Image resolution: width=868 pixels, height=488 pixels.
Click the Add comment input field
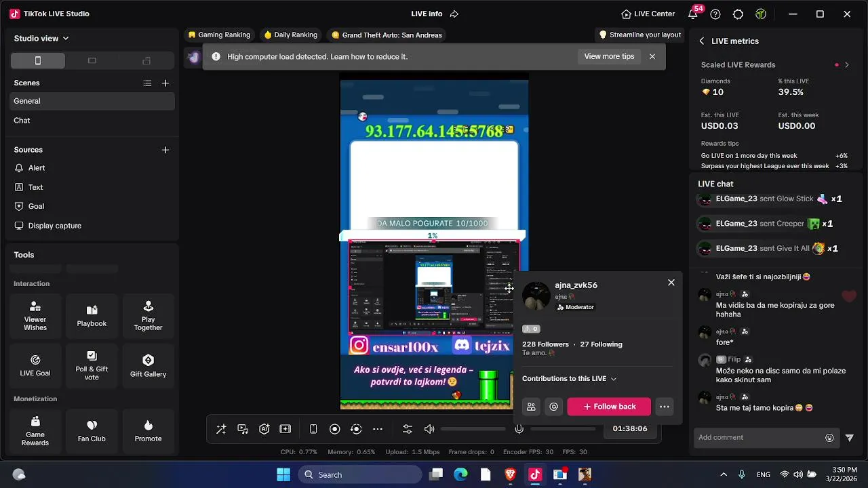tap(759, 438)
